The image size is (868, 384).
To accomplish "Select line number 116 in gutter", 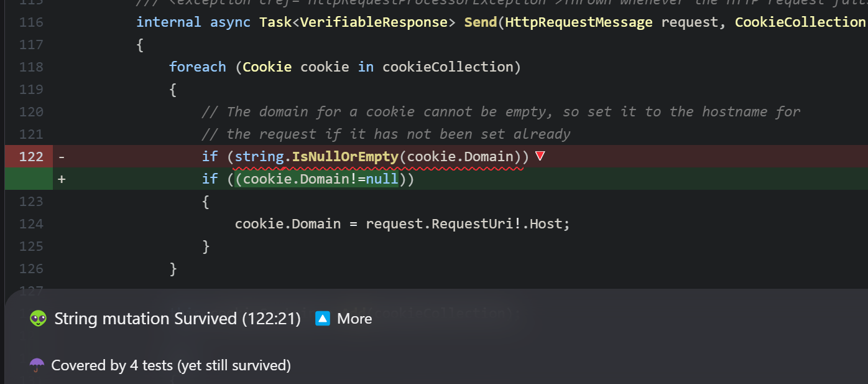I will pyautogui.click(x=31, y=22).
